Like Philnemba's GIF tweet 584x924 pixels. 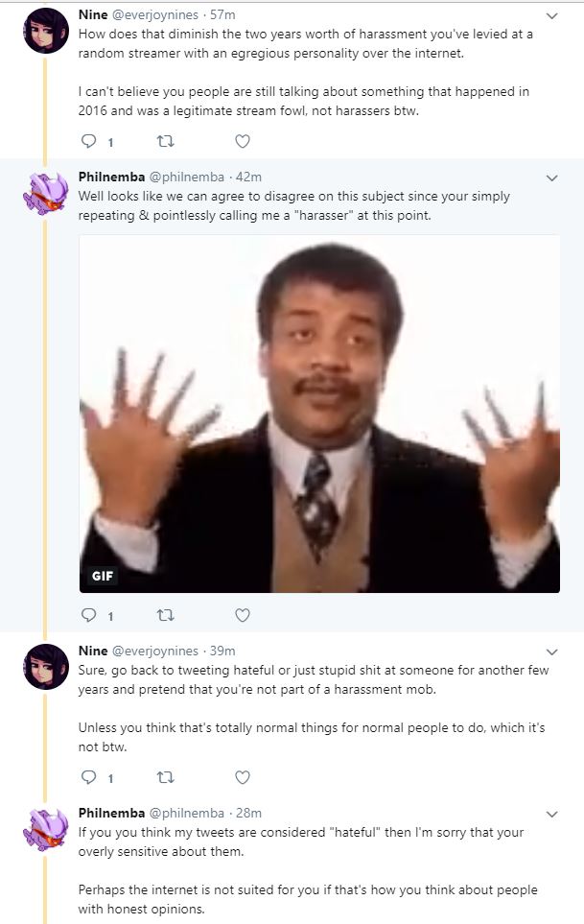point(243,615)
